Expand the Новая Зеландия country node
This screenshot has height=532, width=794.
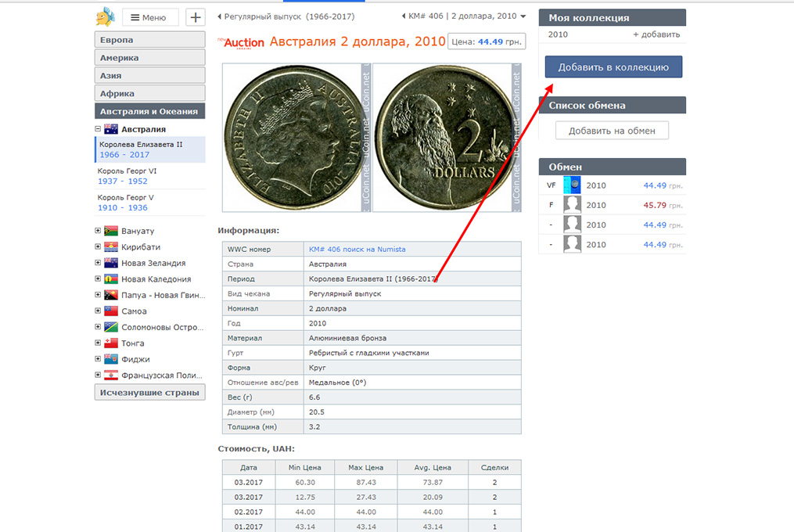[x=98, y=263]
